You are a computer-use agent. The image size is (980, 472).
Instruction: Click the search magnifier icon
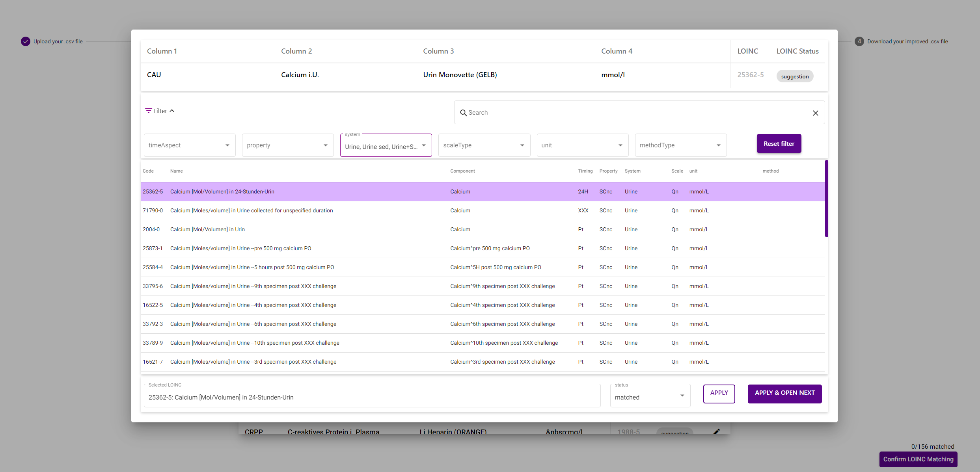coord(463,113)
